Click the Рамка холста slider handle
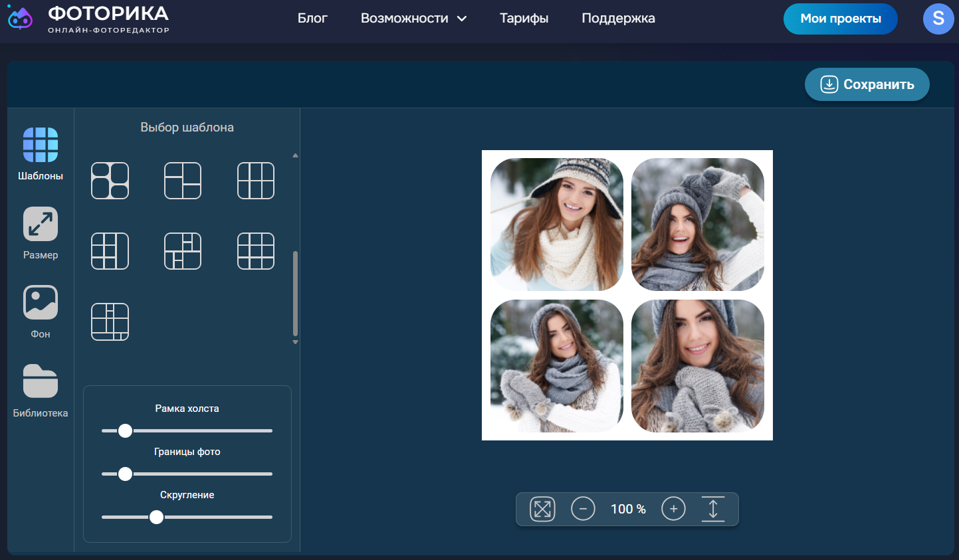959x560 pixels. point(125,431)
